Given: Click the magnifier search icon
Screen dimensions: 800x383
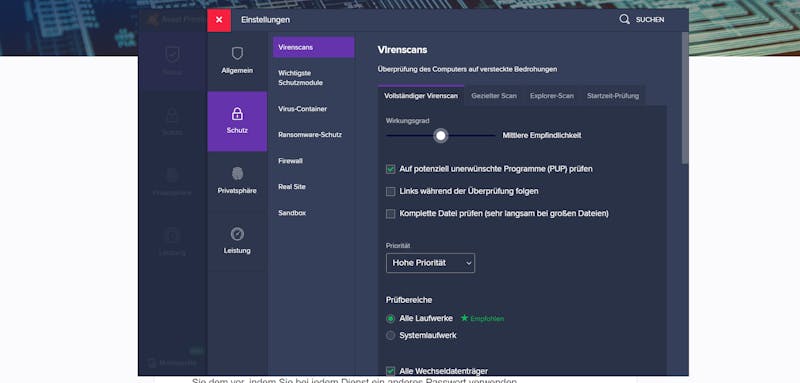Looking at the screenshot, I should pyautogui.click(x=624, y=19).
